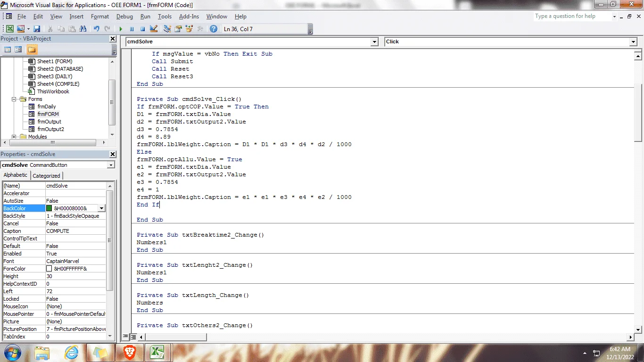644x362 pixels.
Task: Open the Tools menu
Action: click(x=165, y=16)
